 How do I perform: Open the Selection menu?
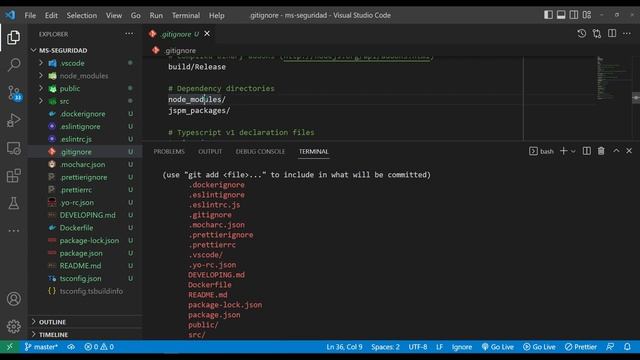(x=82, y=16)
